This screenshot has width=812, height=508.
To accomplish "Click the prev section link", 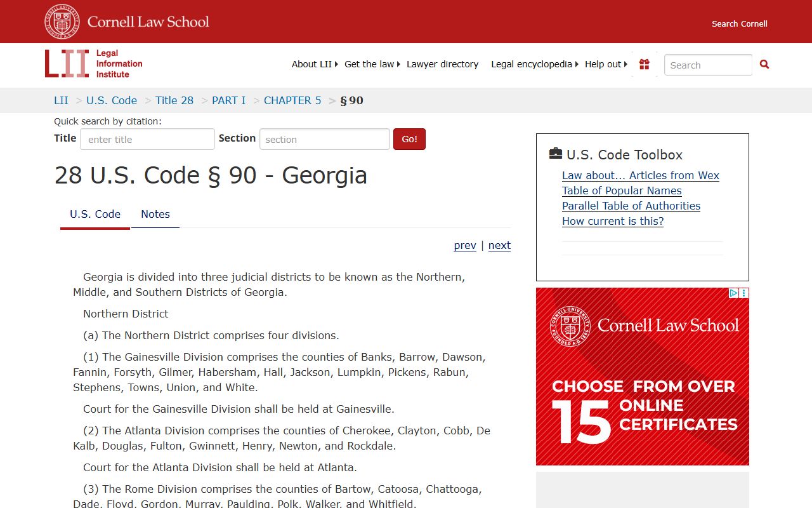I will pyautogui.click(x=465, y=245).
